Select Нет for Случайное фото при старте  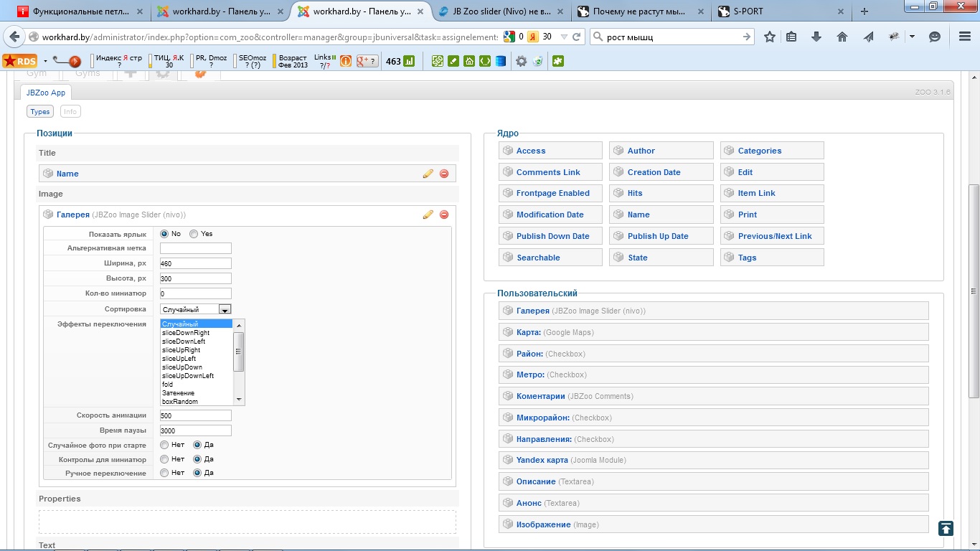point(165,445)
